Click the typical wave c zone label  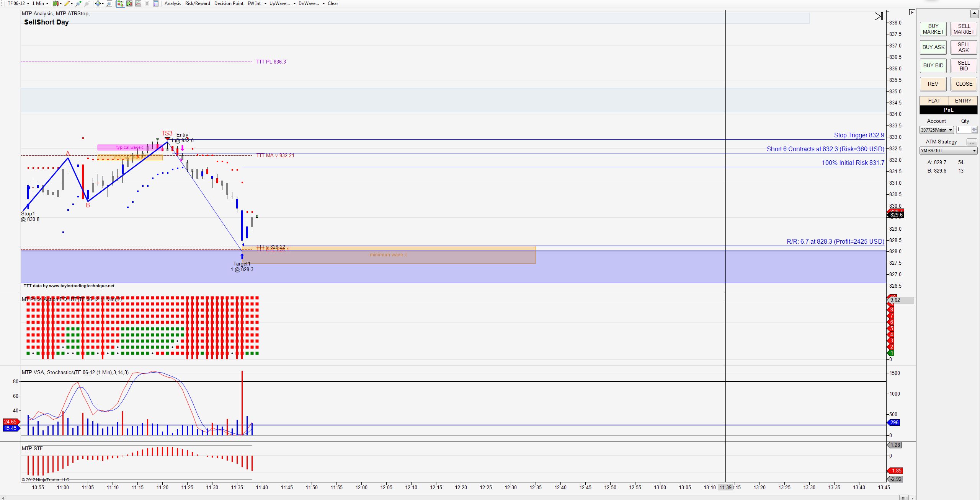coord(130,148)
